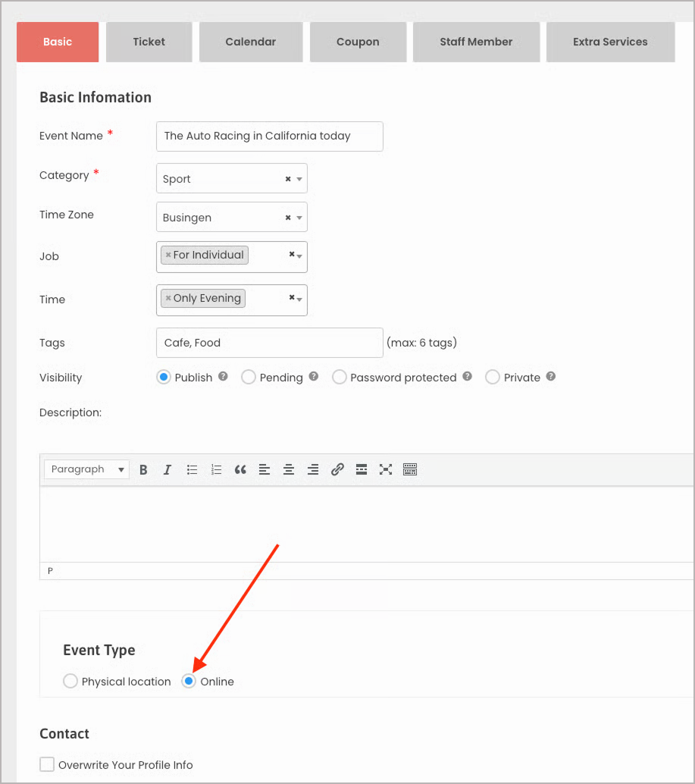Insert numbered list in description

(217, 470)
